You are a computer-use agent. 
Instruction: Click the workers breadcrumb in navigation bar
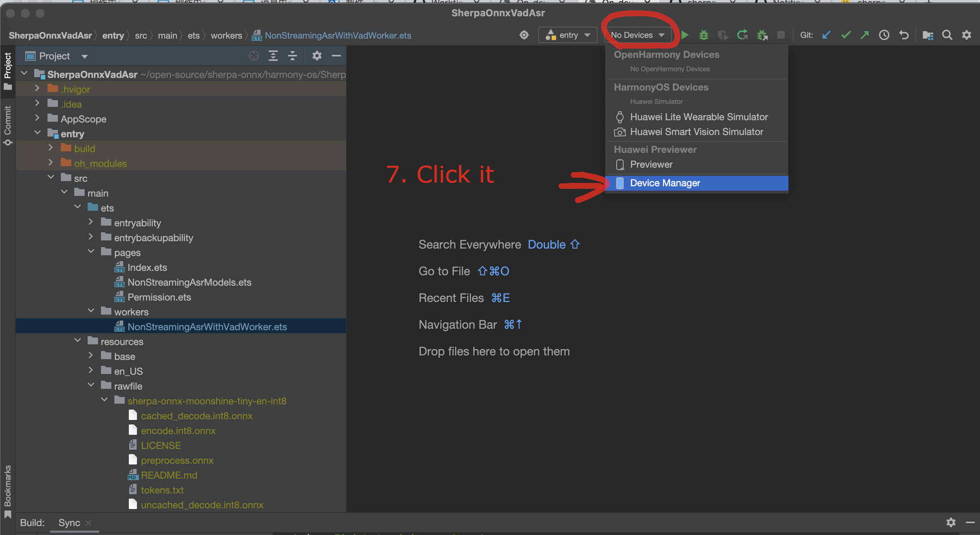point(226,35)
